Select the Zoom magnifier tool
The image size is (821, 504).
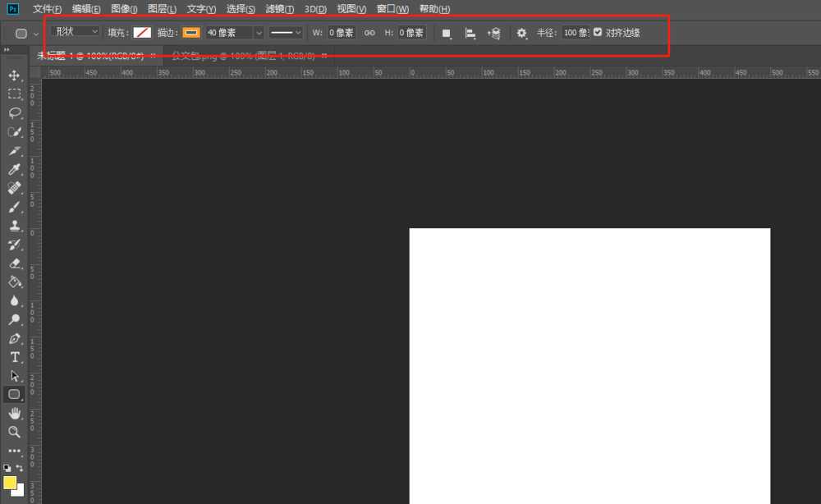pyautogui.click(x=14, y=432)
